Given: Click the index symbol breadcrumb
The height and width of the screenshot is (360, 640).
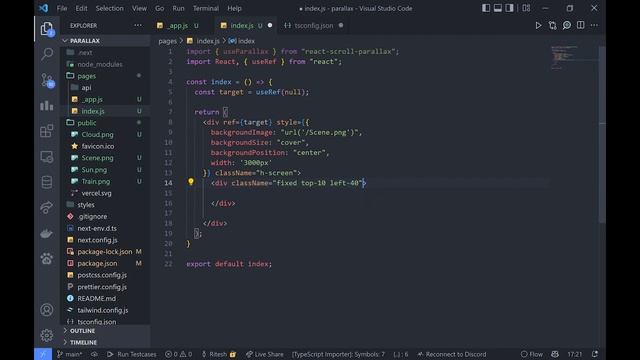Looking at the screenshot, I should (x=242, y=41).
